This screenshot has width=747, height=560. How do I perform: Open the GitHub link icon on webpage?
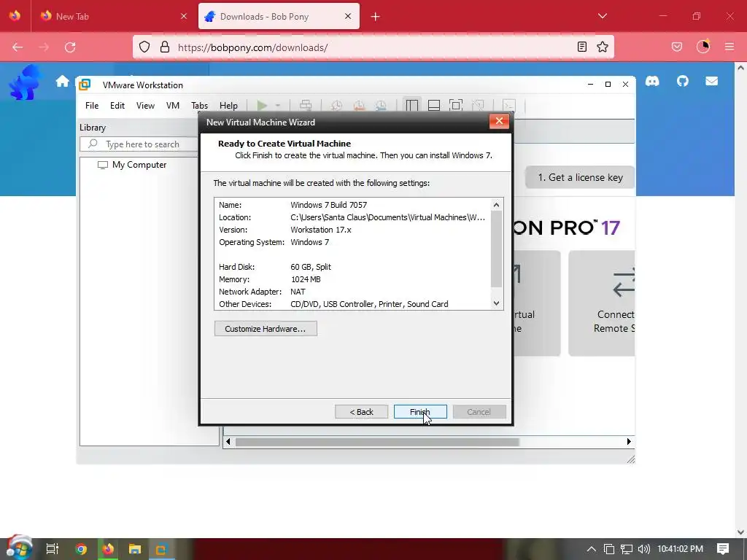point(683,81)
